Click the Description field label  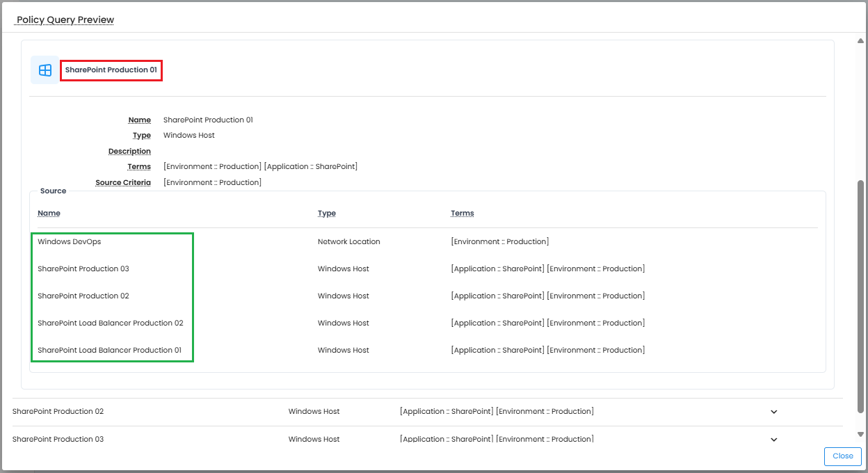(129, 152)
